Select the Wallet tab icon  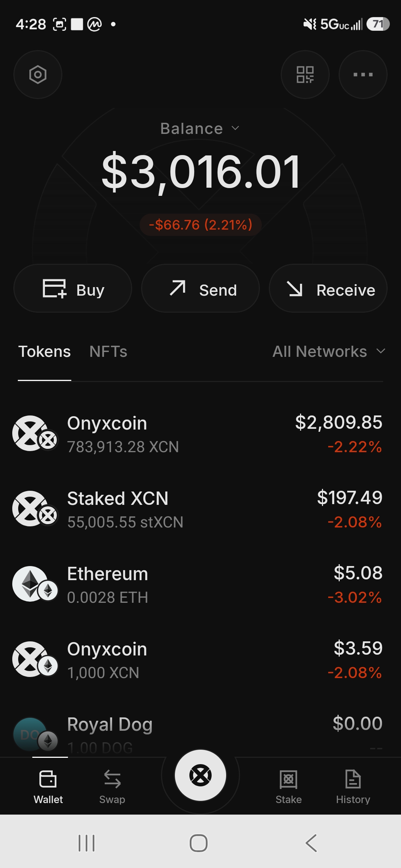click(x=48, y=779)
